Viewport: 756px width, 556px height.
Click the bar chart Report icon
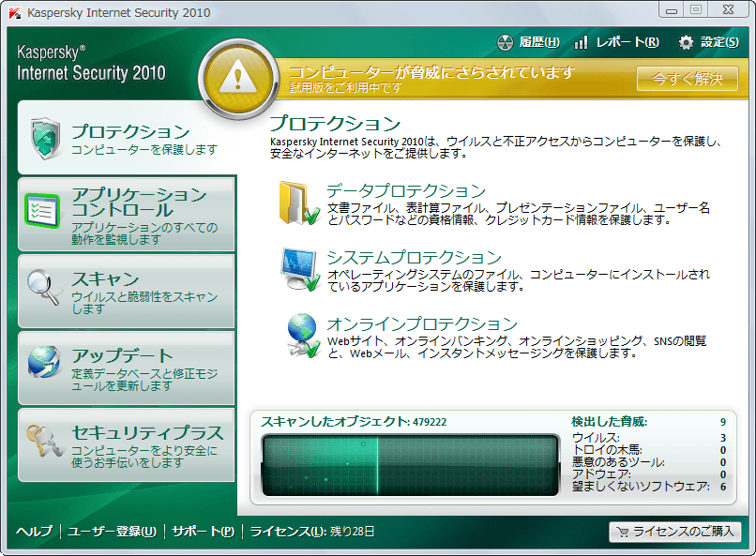pos(581,42)
